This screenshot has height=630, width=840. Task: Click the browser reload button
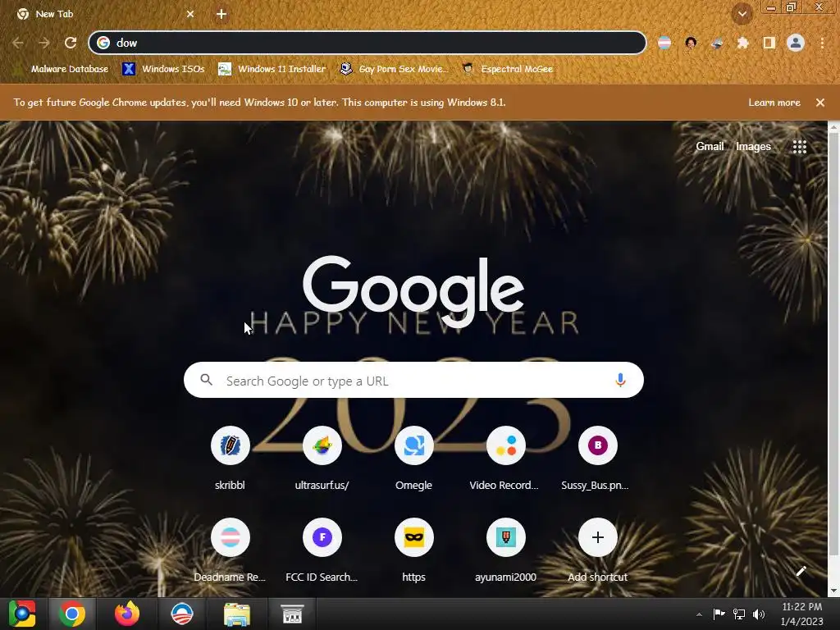pos(71,43)
